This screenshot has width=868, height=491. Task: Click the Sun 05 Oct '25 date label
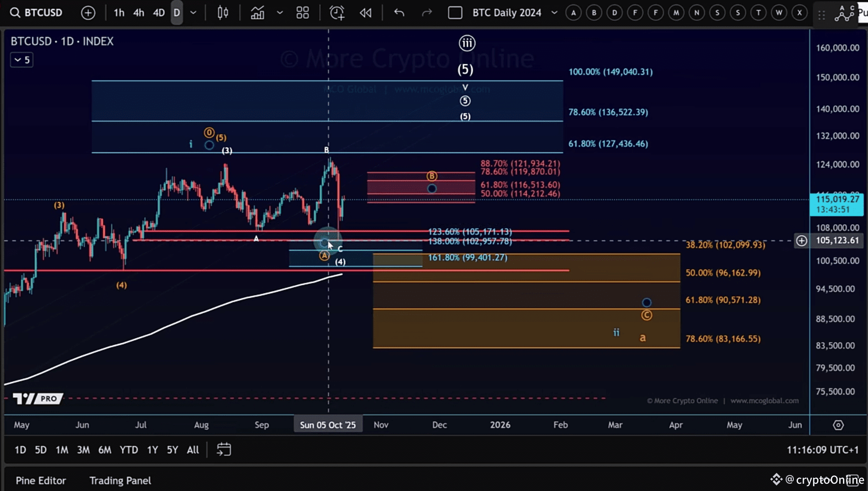(328, 425)
